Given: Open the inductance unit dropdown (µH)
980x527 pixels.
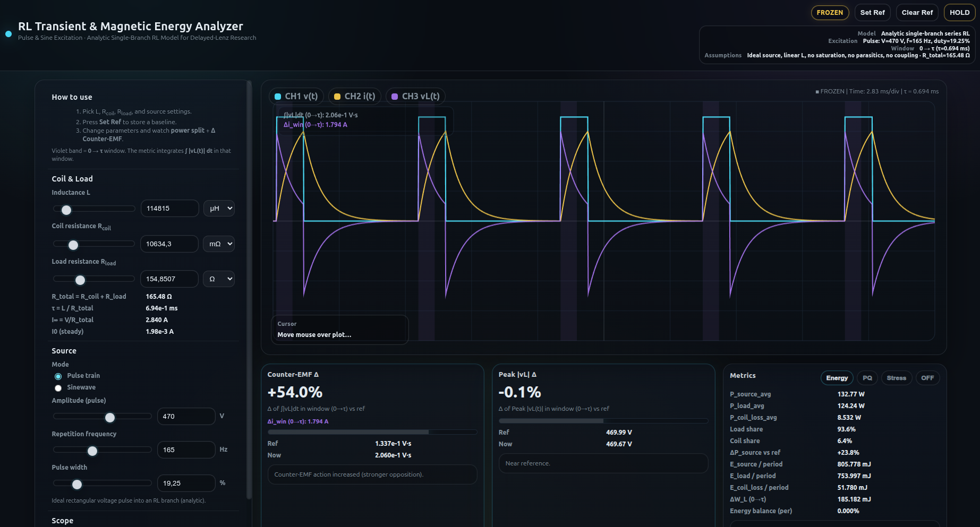Looking at the screenshot, I should click(x=219, y=209).
